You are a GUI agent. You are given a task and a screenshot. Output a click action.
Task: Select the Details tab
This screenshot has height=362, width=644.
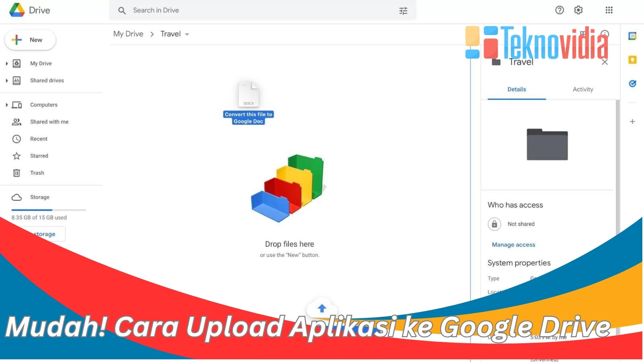pyautogui.click(x=517, y=89)
